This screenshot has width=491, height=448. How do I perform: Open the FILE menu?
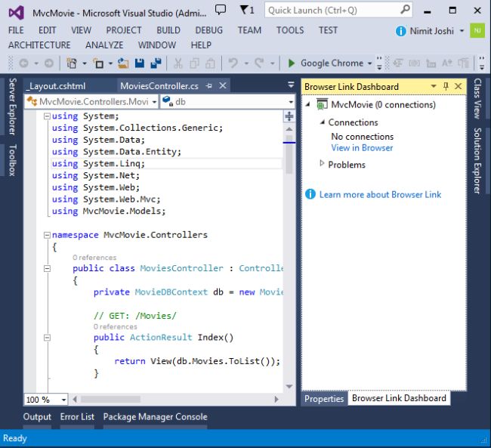[x=16, y=30]
